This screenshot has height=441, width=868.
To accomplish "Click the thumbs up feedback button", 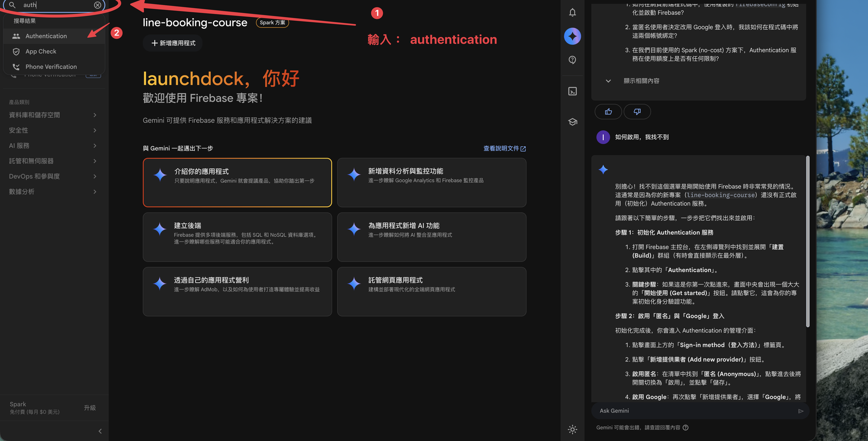I will click(x=609, y=112).
